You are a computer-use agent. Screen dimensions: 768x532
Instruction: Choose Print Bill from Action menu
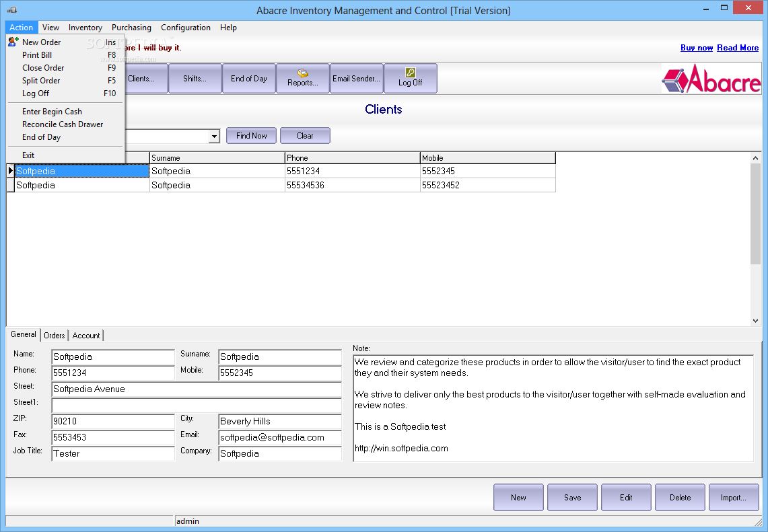65,55
